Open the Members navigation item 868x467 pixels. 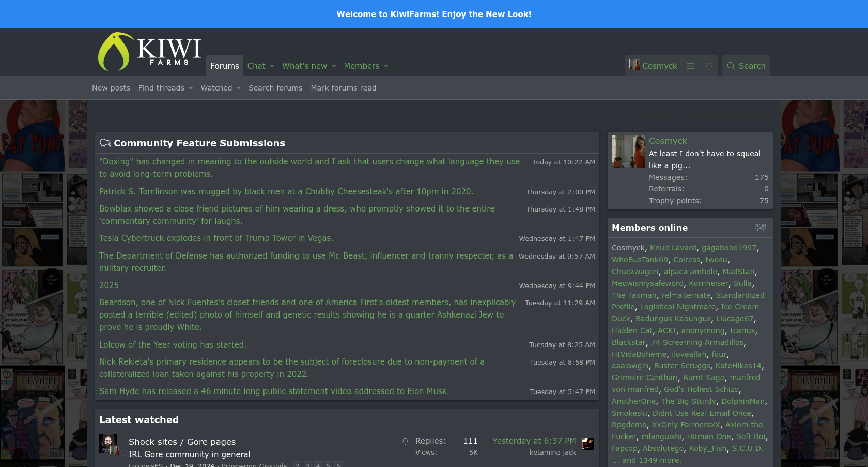click(x=361, y=66)
